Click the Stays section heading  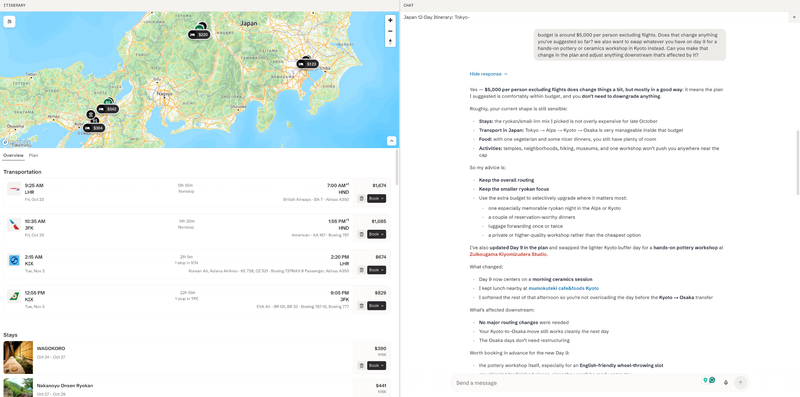(10, 335)
